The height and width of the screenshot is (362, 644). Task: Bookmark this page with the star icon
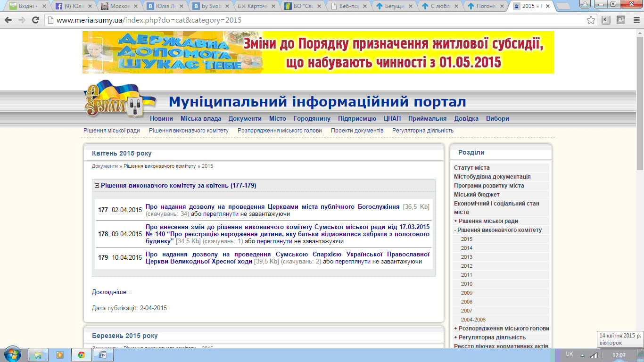tap(591, 20)
